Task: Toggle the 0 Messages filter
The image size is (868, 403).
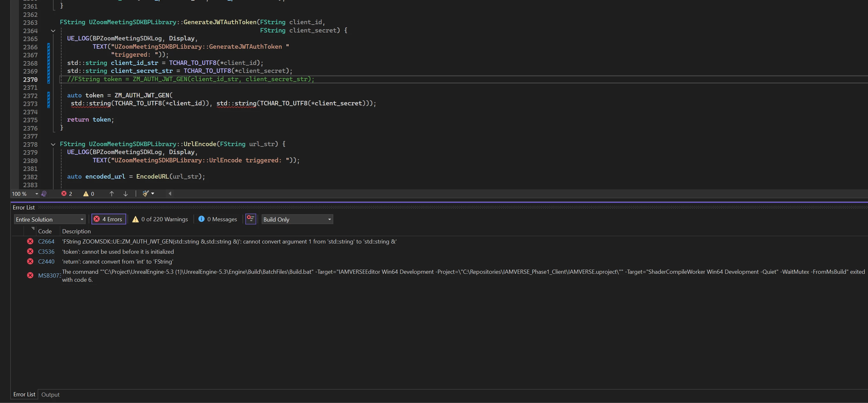Action: (x=218, y=219)
